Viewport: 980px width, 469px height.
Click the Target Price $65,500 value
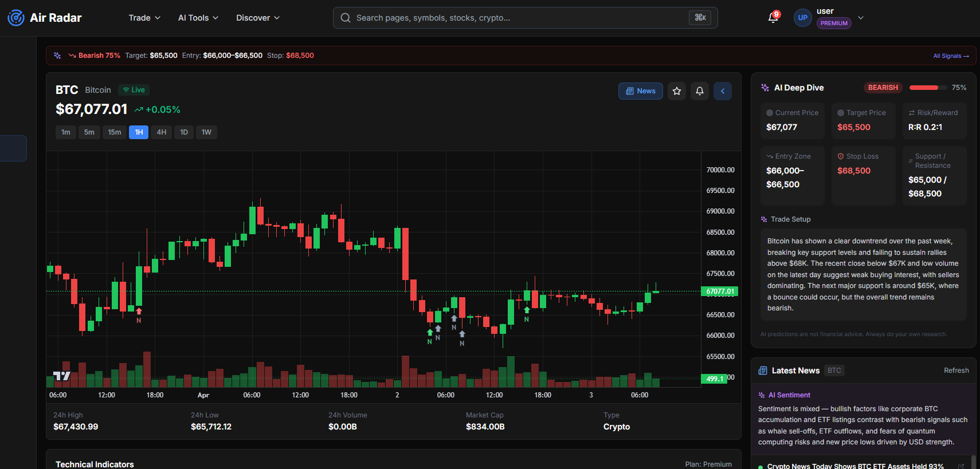(853, 127)
